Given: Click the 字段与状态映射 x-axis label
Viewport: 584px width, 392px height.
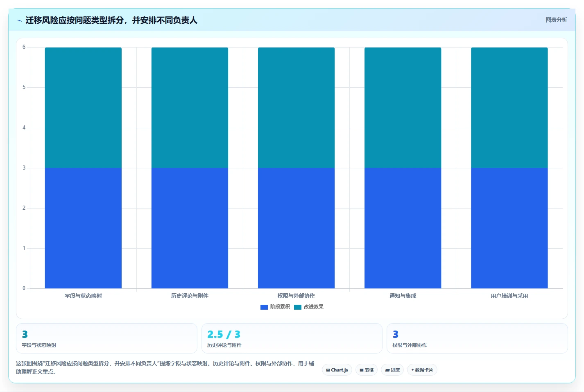Looking at the screenshot, I should tap(83, 296).
